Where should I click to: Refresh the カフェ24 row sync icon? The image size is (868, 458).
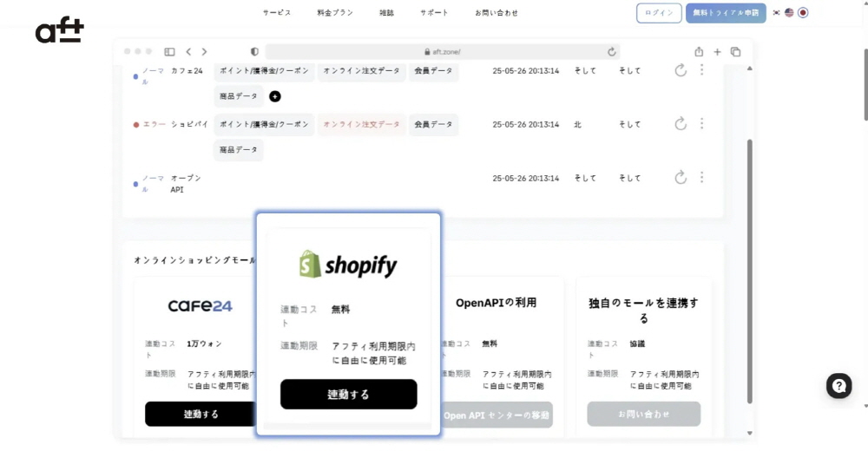(681, 70)
